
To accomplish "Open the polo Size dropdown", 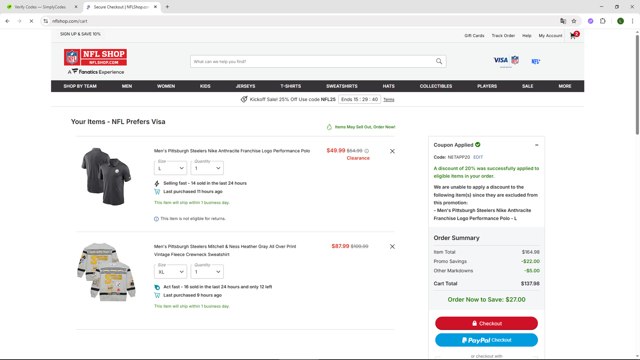I will pyautogui.click(x=170, y=168).
